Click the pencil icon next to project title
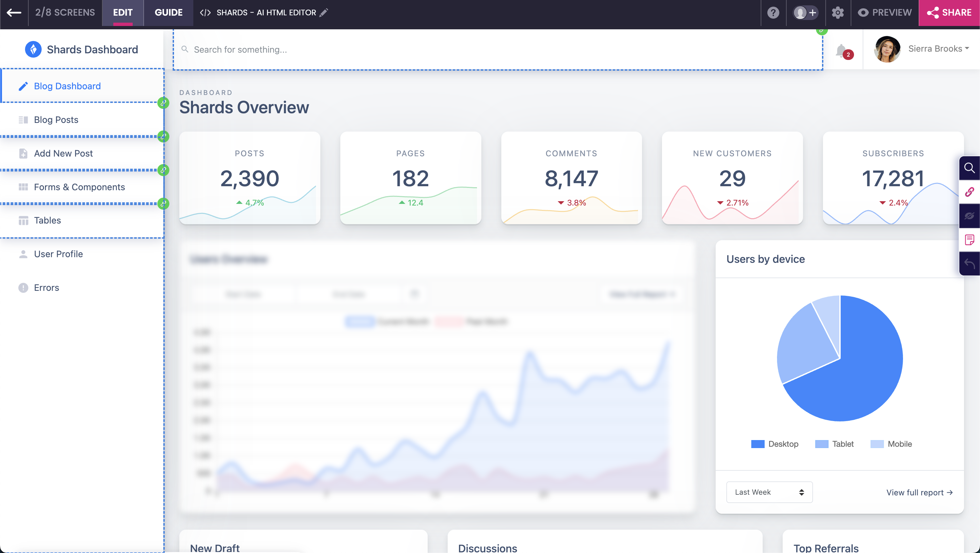This screenshot has width=980, height=553. (x=324, y=13)
